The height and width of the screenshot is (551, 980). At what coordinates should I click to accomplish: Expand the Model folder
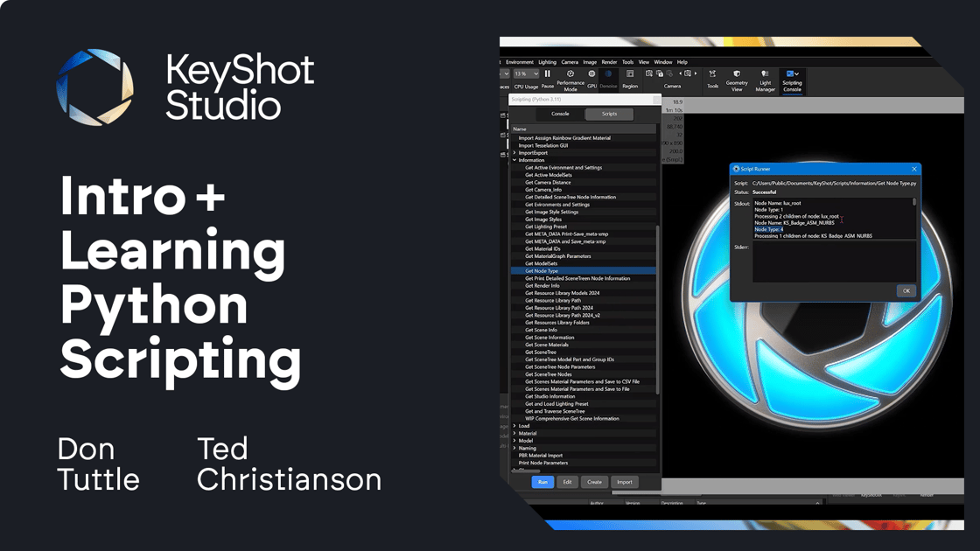click(515, 441)
